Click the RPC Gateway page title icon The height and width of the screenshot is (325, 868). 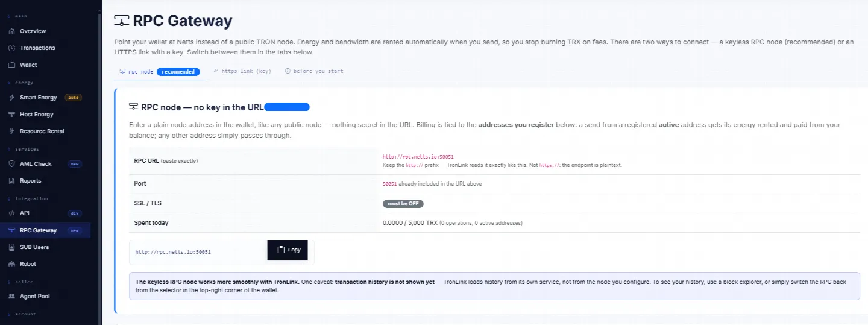point(122,21)
